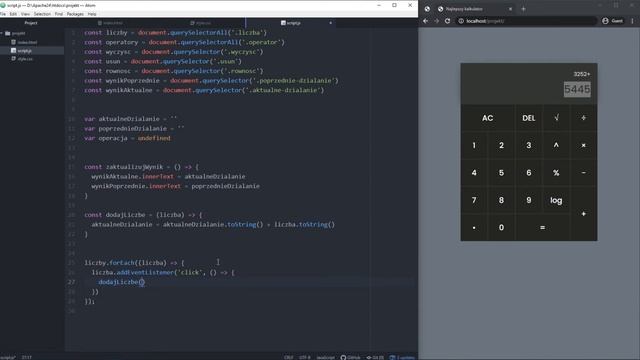Reload the localhost page
This screenshot has width=640, height=360.
(x=447, y=21)
